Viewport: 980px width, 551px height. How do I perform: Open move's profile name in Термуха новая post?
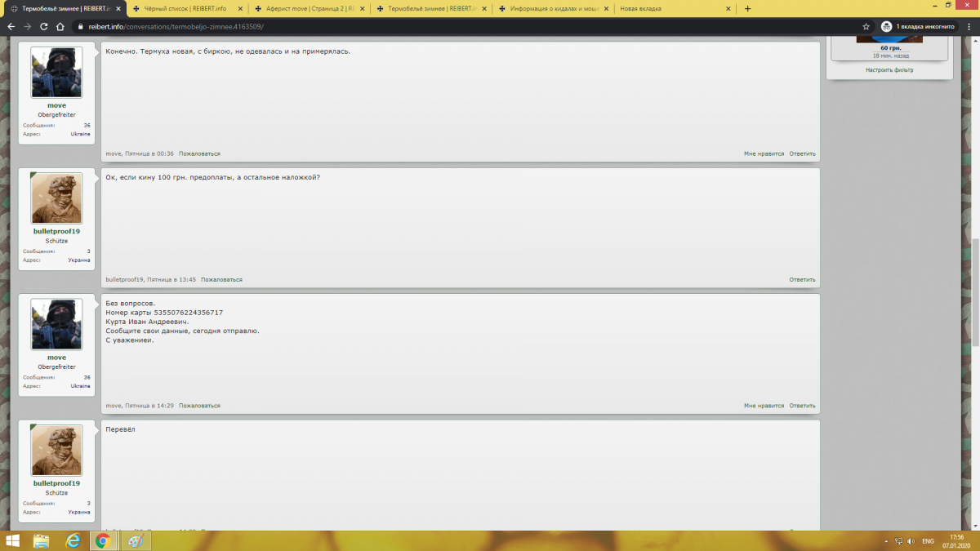pos(56,105)
